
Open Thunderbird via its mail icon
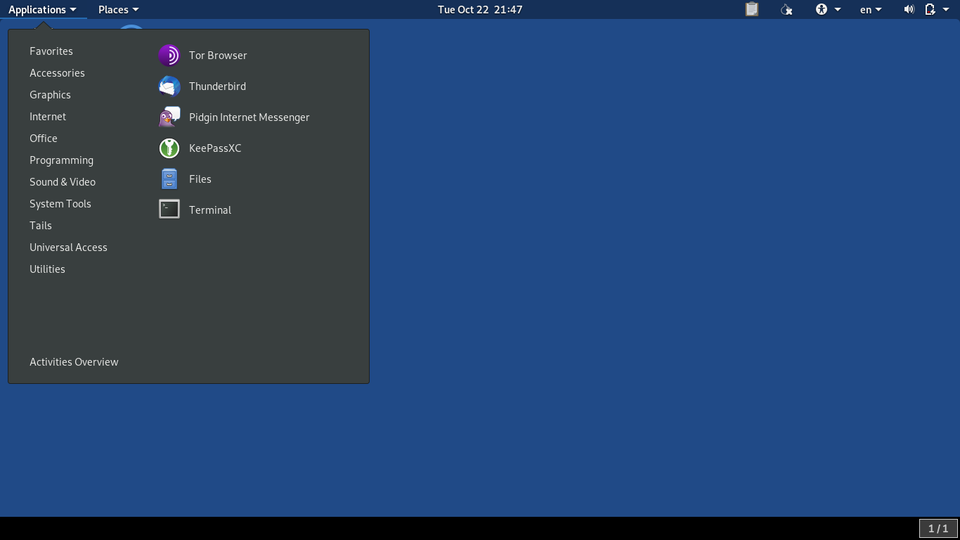169,86
